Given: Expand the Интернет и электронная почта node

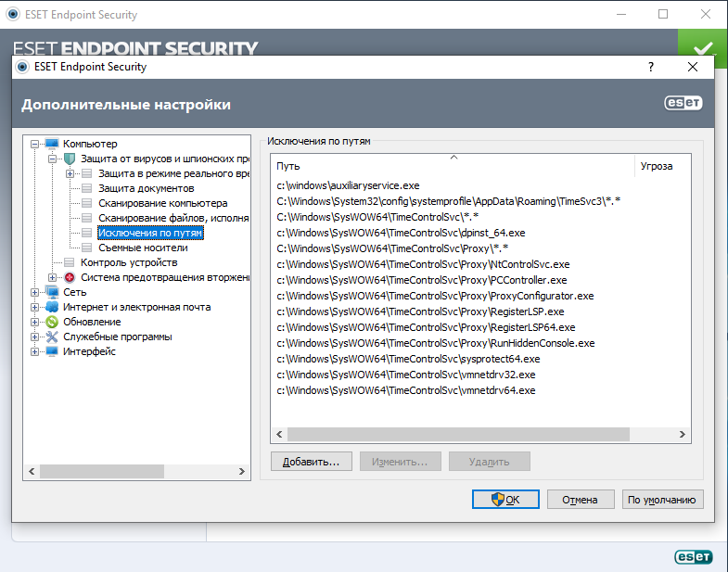Looking at the screenshot, I should (34, 308).
